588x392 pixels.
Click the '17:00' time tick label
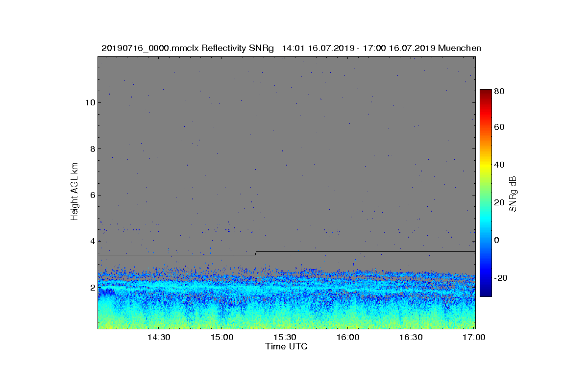[474, 337]
